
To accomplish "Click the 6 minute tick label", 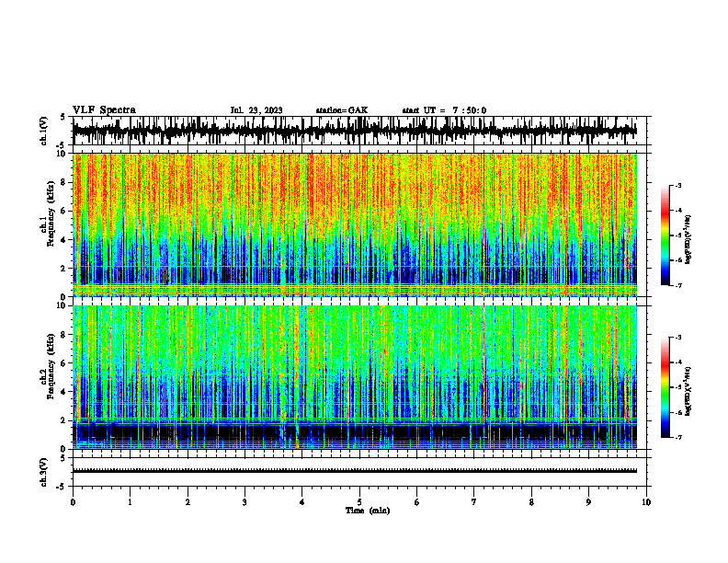I will (417, 502).
